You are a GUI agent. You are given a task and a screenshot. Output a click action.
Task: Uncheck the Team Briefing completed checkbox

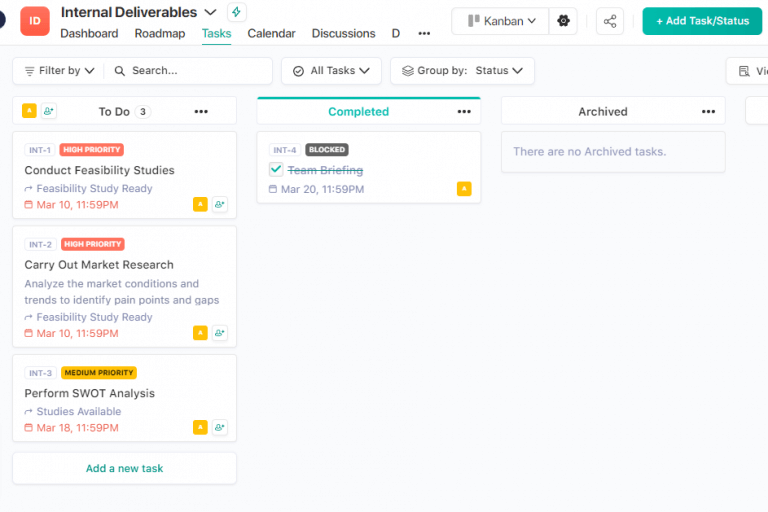(x=276, y=169)
